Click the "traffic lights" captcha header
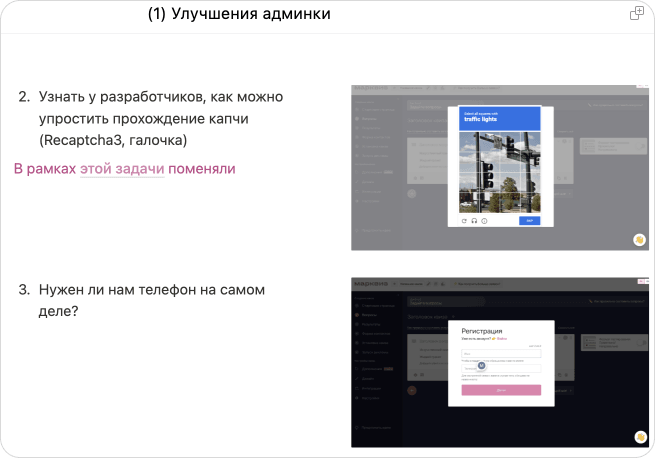This screenshot has width=655, height=458. point(500,118)
